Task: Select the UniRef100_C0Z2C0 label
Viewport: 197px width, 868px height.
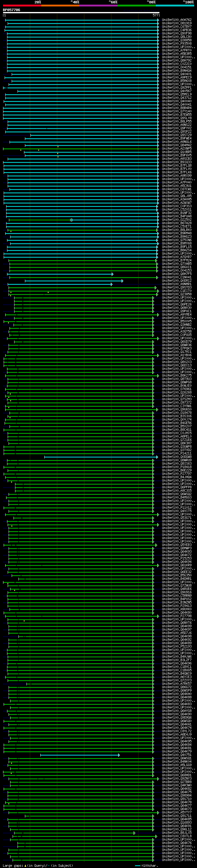Action: (x=177, y=64)
